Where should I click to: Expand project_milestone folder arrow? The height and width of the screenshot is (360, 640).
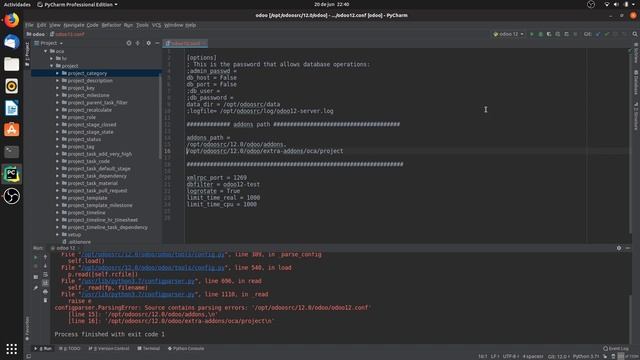(x=58, y=96)
